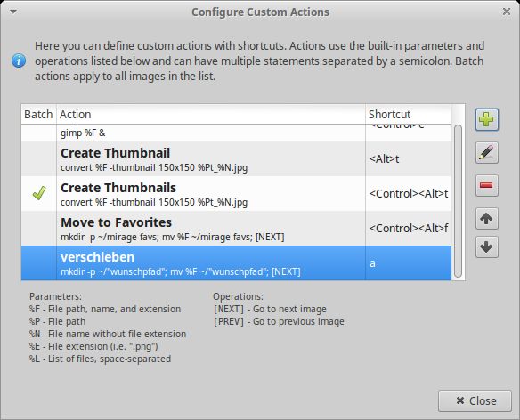520x420 pixels.
Task: Select the verschieben action row
Action: (x=236, y=263)
